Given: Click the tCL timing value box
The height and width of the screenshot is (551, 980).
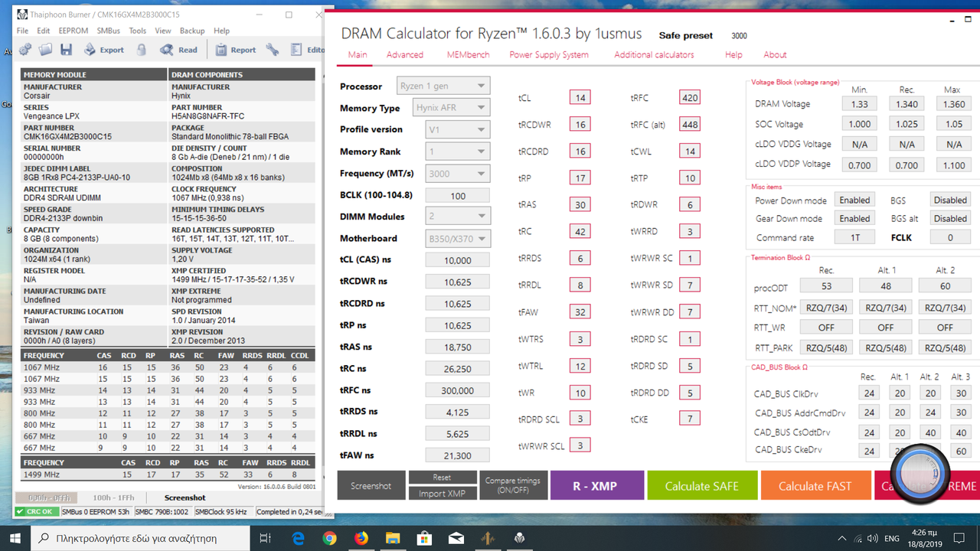Looking at the screenshot, I should (x=580, y=97).
